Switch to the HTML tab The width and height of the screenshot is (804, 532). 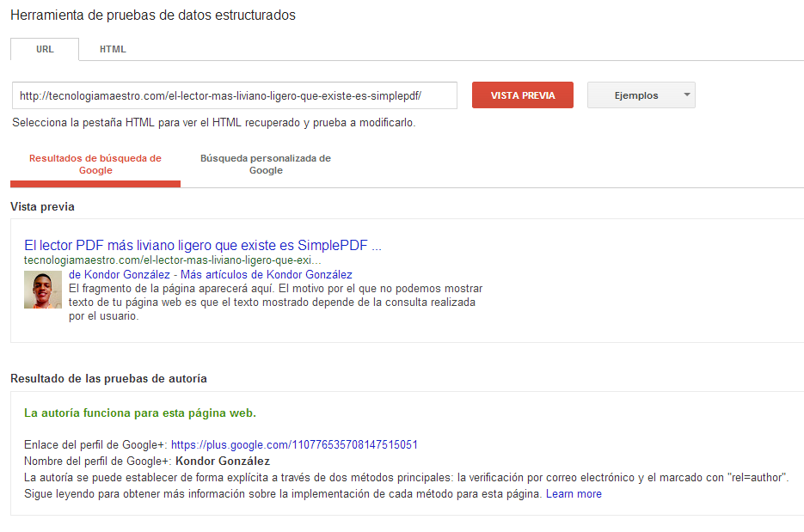113,49
